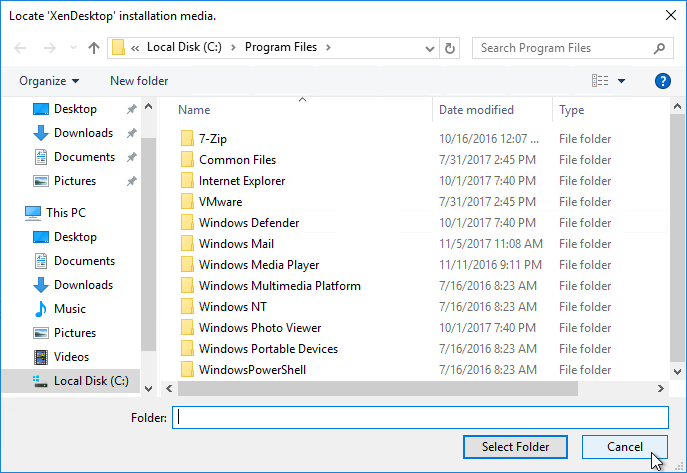Viewport: 687px width, 473px height.
Task: Select Local Disk (C:) in the address breadcrumb
Action: click(x=184, y=47)
